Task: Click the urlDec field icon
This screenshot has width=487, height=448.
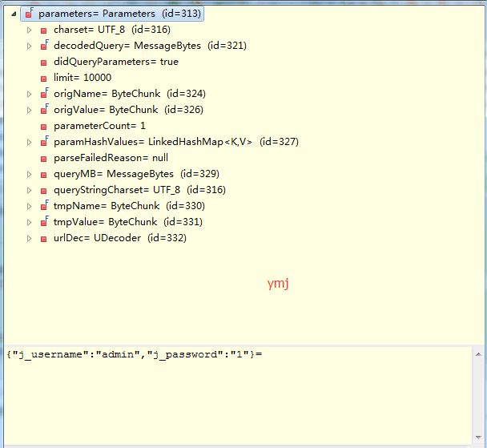Action: coord(44,239)
